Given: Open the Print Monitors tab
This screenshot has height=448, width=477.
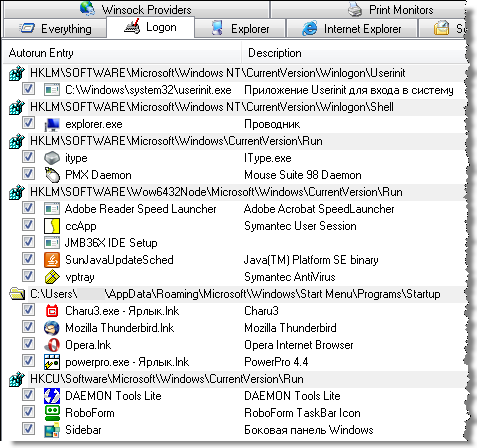Looking at the screenshot, I should (368, 9).
